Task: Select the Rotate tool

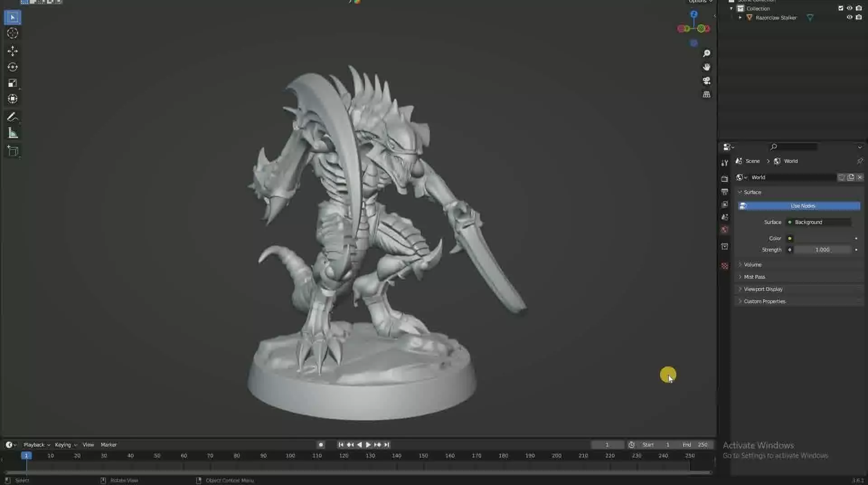Action: pos(13,67)
